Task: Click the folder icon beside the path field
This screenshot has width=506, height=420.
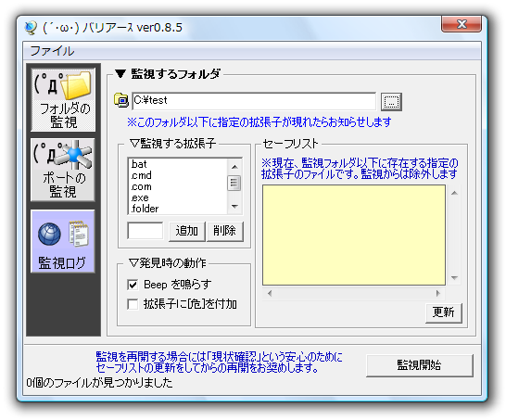Action: coord(121,100)
